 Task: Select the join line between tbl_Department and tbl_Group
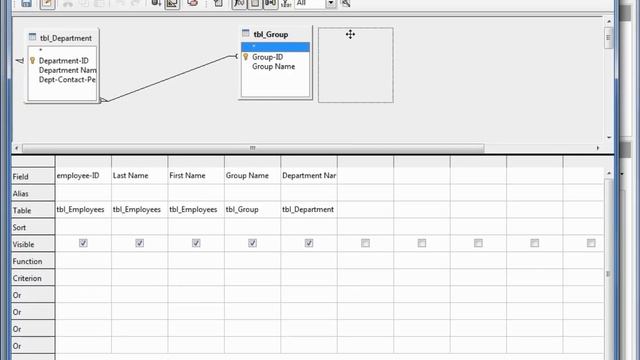170,78
